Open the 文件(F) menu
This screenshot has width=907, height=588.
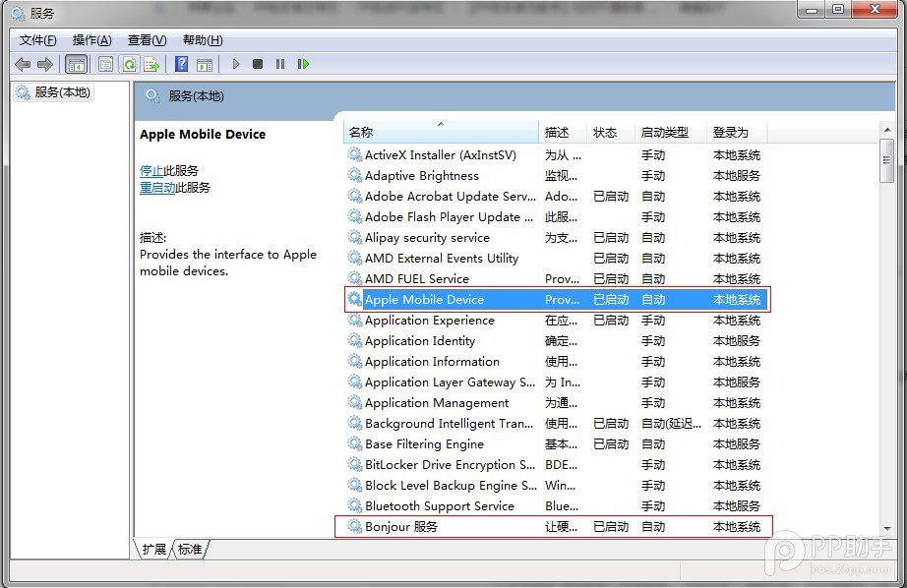click(x=37, y=40)
